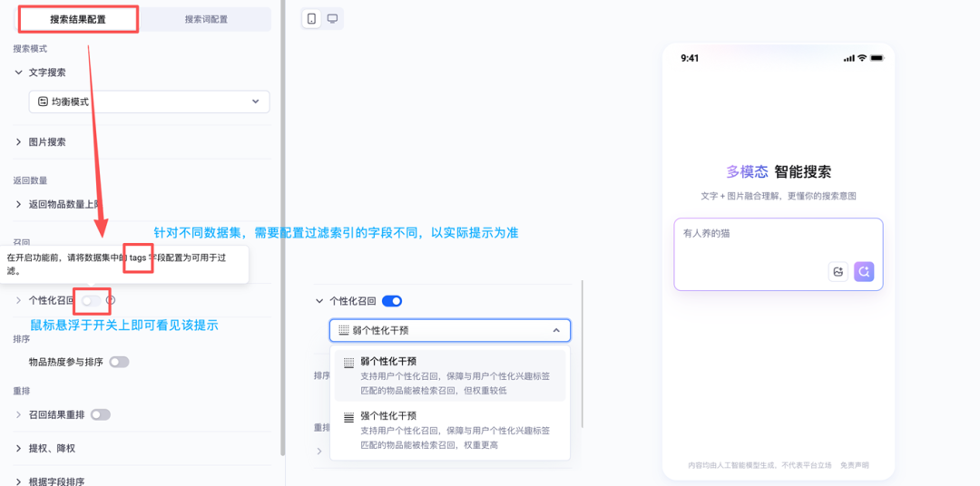Click the 重排 section label in left panel
980x486 pixels.
[22, 391]
